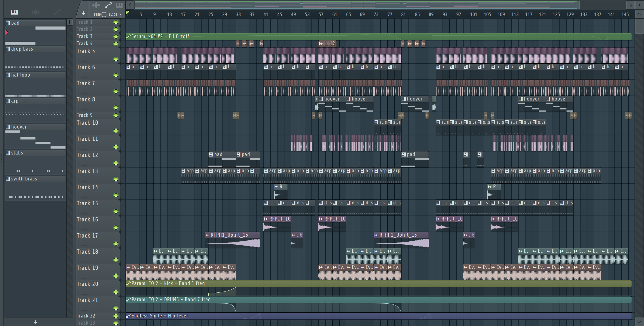The image size is (644, 326).
Task: Click the red play marker under pad
Action: [6, 32]
